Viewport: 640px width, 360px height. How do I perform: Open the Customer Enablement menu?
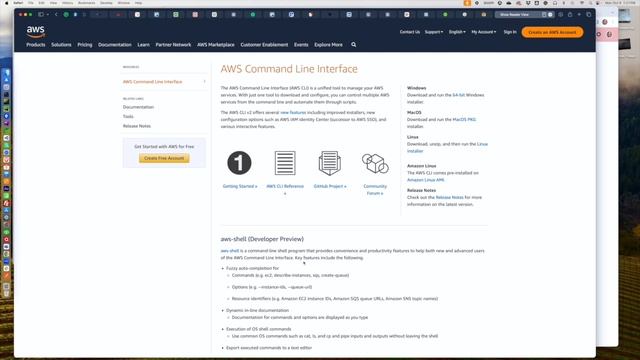[264, 45]
